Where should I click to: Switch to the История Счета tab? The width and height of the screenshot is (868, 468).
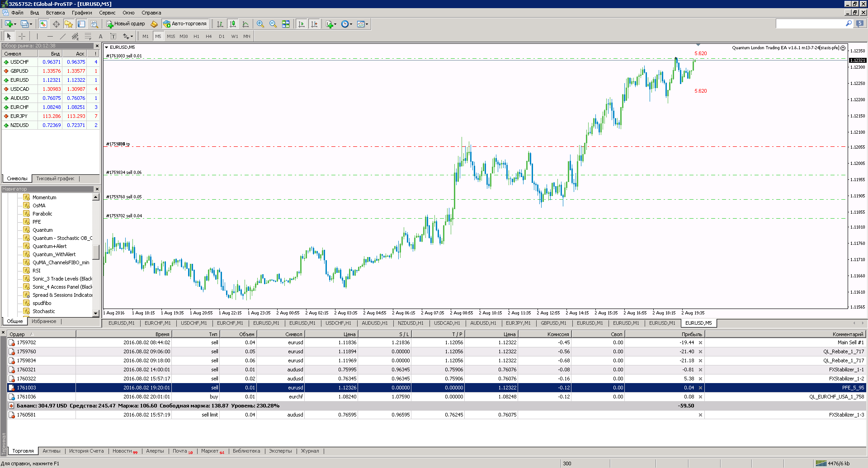pyautogui.click(x=86, y=451)
